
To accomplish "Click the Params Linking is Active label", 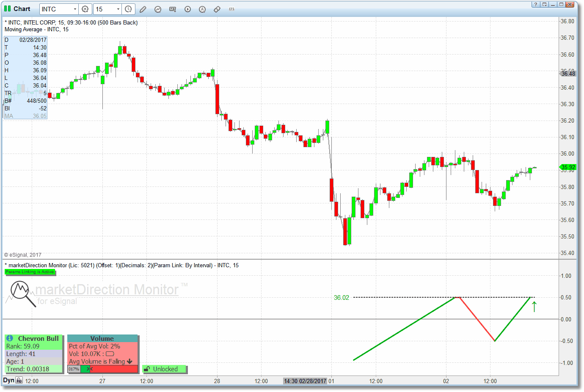I will click(x=30, y=272).
